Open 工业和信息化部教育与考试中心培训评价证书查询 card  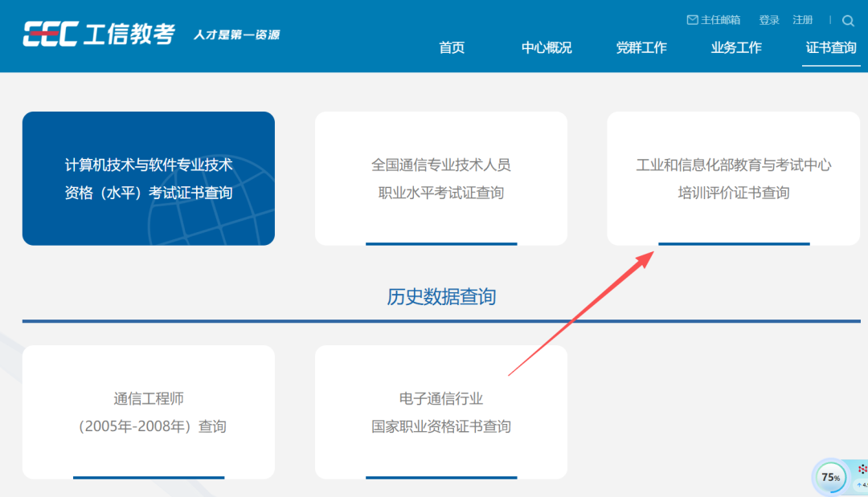click(733, 178)
